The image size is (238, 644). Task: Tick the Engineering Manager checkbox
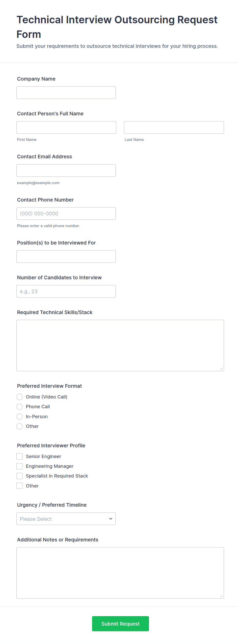20,466
